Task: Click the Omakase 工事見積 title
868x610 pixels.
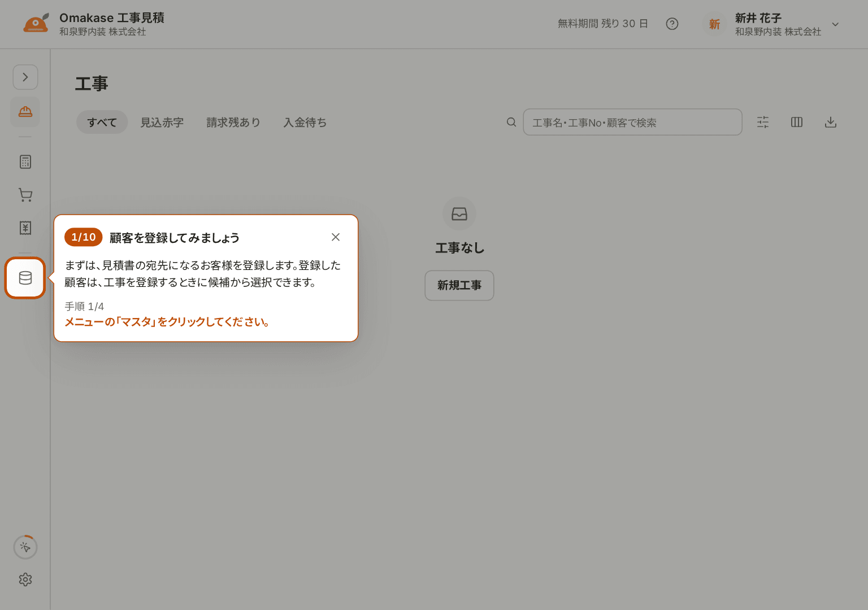Action: tap(112, 18)
